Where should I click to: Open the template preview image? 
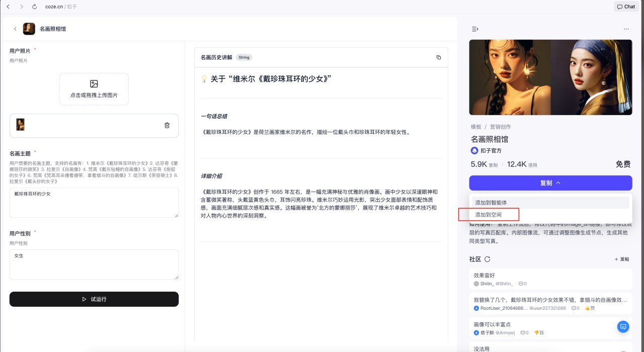[x=550, y=77]
